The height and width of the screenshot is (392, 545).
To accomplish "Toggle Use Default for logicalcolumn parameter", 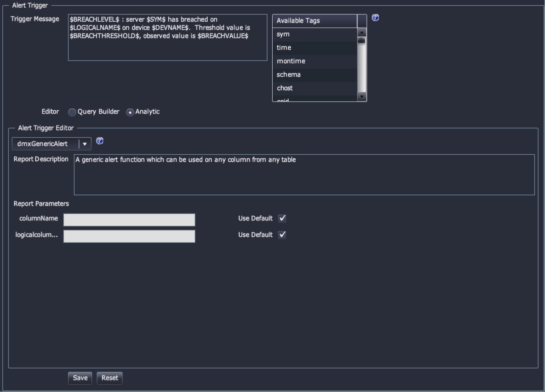I will [282, 235].
